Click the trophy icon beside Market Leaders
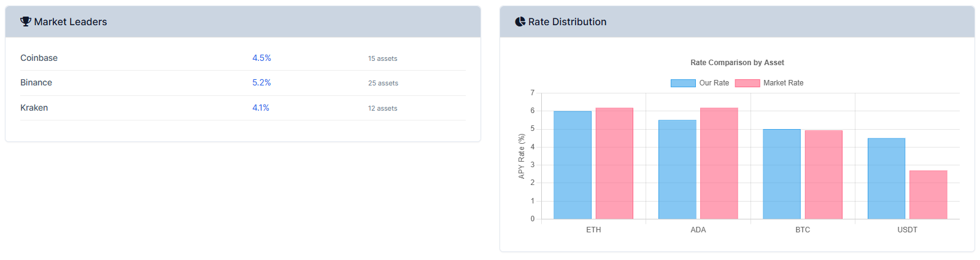This screenshot has height=260, width=980. 26,22
